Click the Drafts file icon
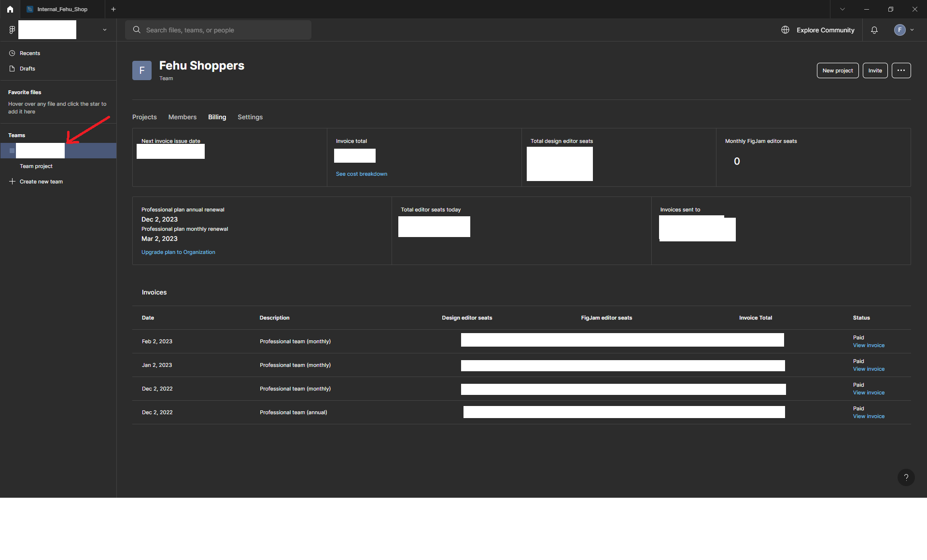The width and height of the screenshot is (927, 560). [x=12, y=69]
